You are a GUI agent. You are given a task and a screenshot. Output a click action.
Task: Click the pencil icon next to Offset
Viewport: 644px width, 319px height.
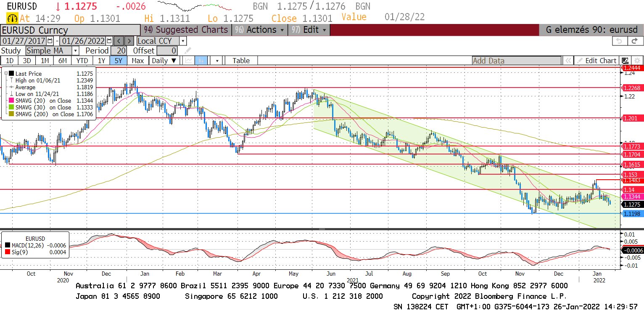[x=187, y=51]
